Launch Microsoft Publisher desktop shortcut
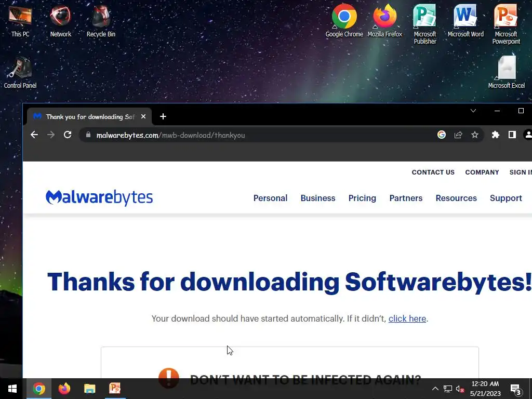This screenshot has width=532, height=399. tap(425, 24)
